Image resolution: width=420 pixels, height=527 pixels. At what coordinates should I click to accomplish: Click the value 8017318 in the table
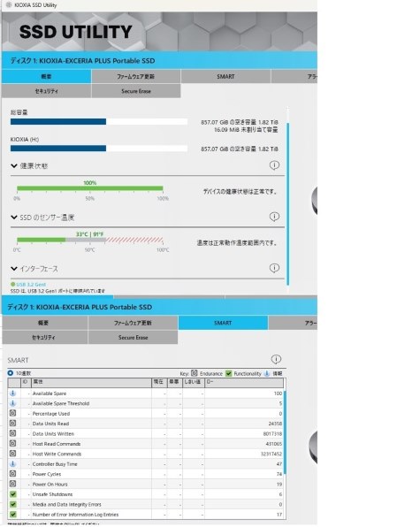[x=272, y=433]
